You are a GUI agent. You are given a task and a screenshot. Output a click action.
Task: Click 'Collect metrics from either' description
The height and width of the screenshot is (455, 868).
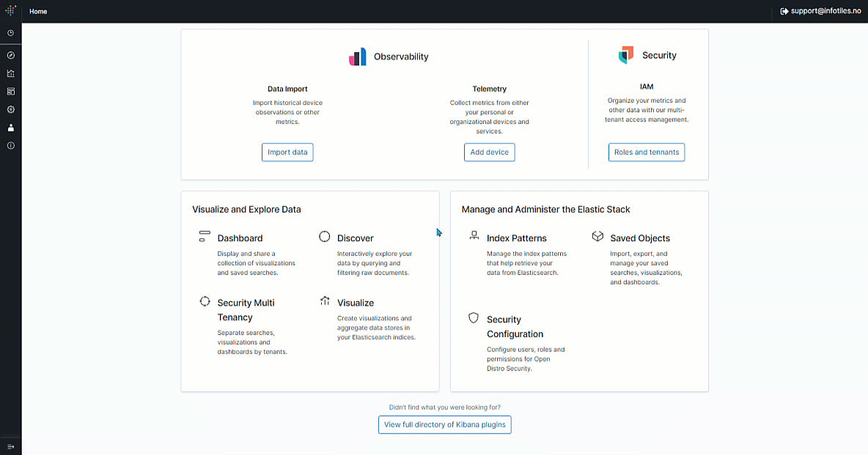(x=490, y=116)
